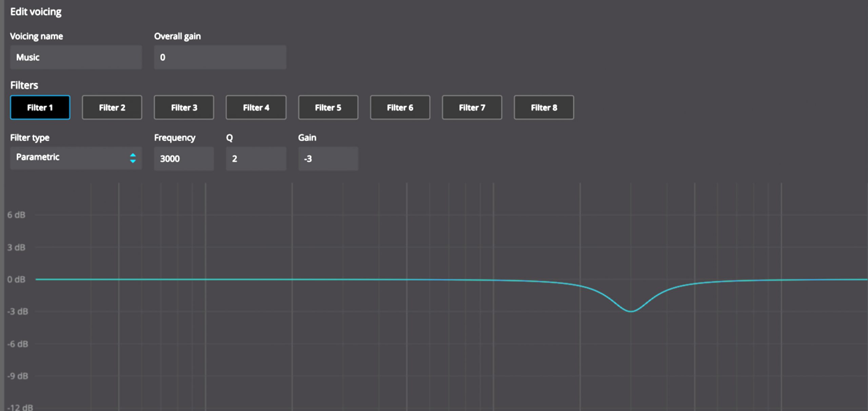Screen dimensions: 868x411
Task: Choose Filter 4
Action: click(256, 107)
